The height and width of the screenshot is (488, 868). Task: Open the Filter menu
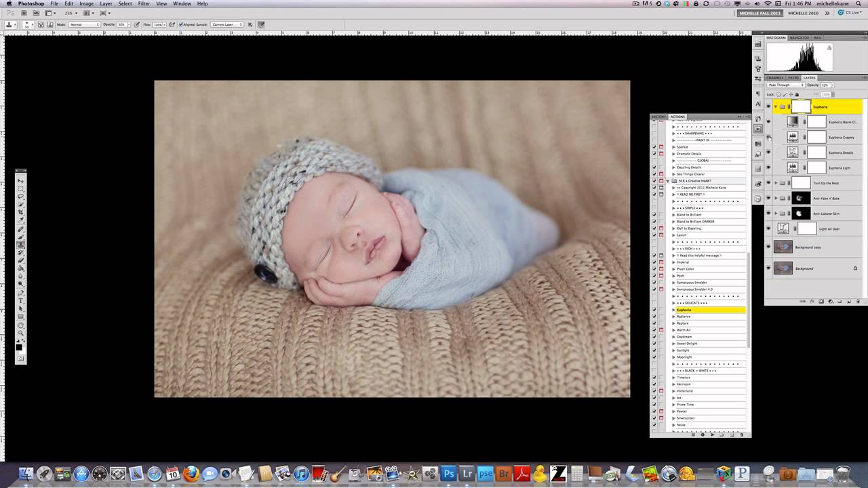[x=144, y=3]
